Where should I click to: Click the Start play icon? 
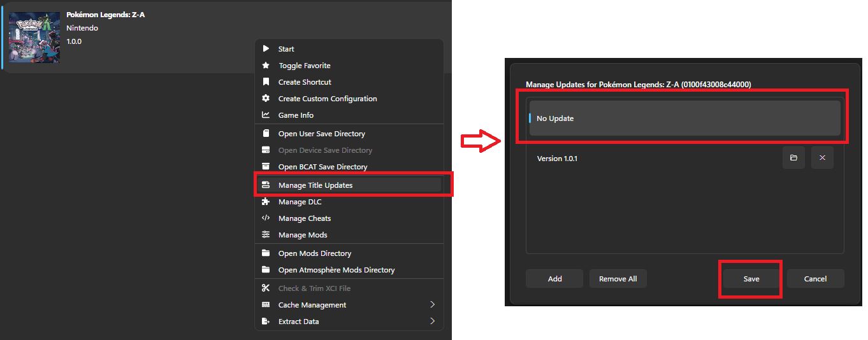coord(266,49)
